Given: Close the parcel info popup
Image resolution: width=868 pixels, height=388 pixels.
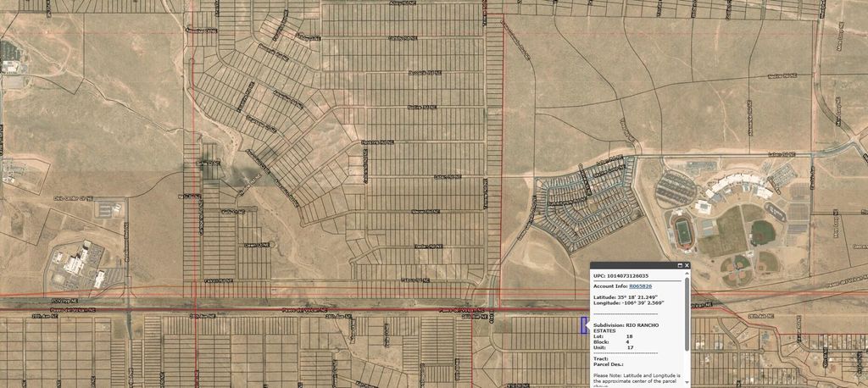Looking at the screenshot, I should tap(687, 266).
